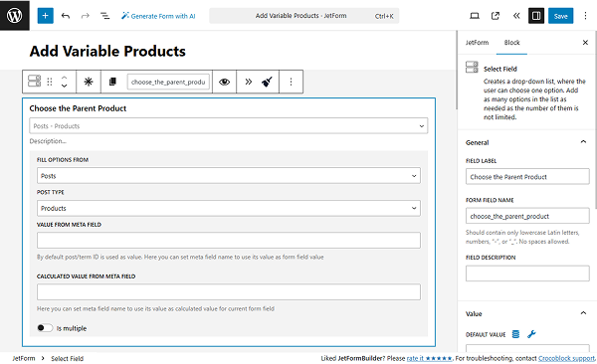Select JetForm in the breadcrumb
Screen dimensions: 597x364
24,358
